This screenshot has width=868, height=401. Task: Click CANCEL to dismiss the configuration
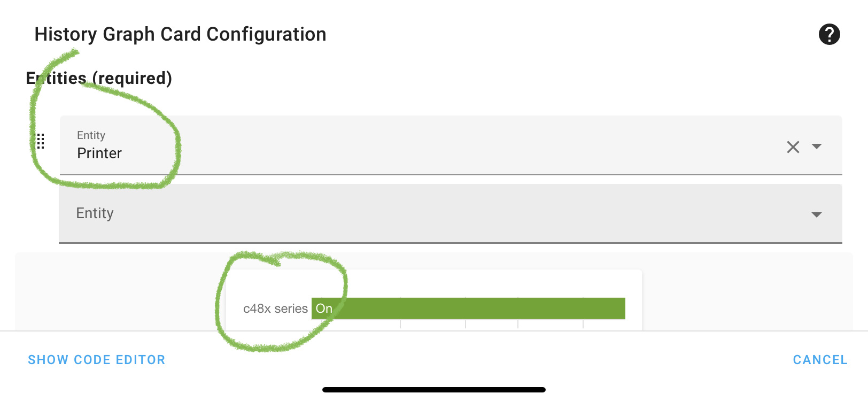[x=820, y=360]
